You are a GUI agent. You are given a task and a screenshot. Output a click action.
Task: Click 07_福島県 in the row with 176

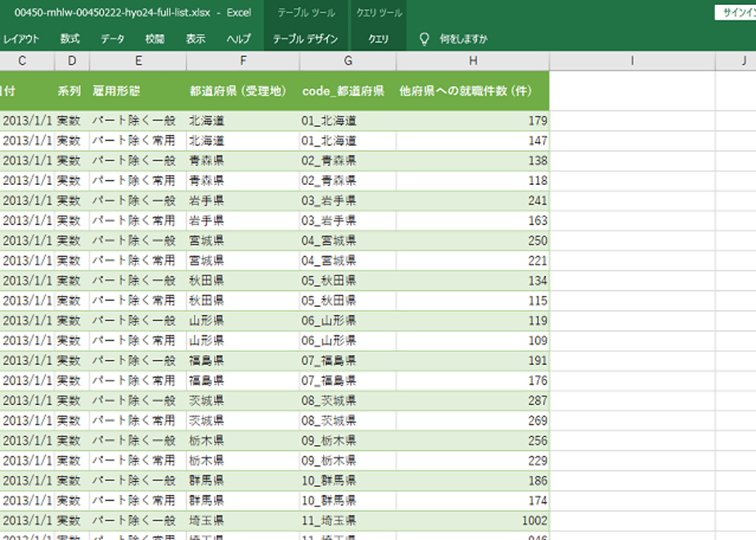pyautogui.click(x=348, y=381)
